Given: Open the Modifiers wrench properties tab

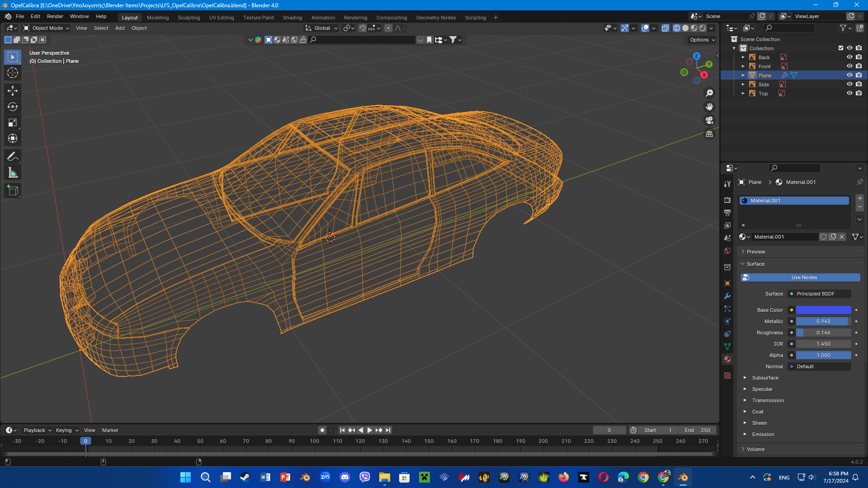Looking at the screenshot, I should [727, 296].
